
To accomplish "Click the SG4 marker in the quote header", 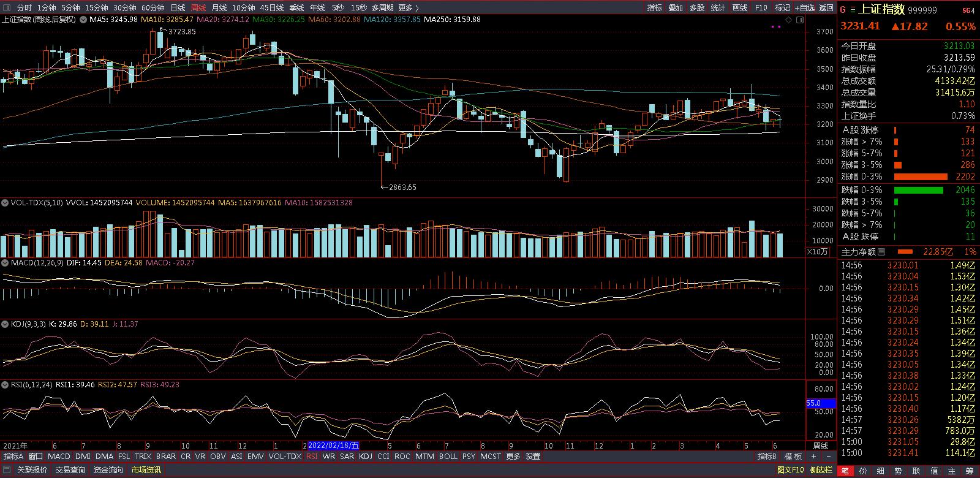I will point(968,10).
